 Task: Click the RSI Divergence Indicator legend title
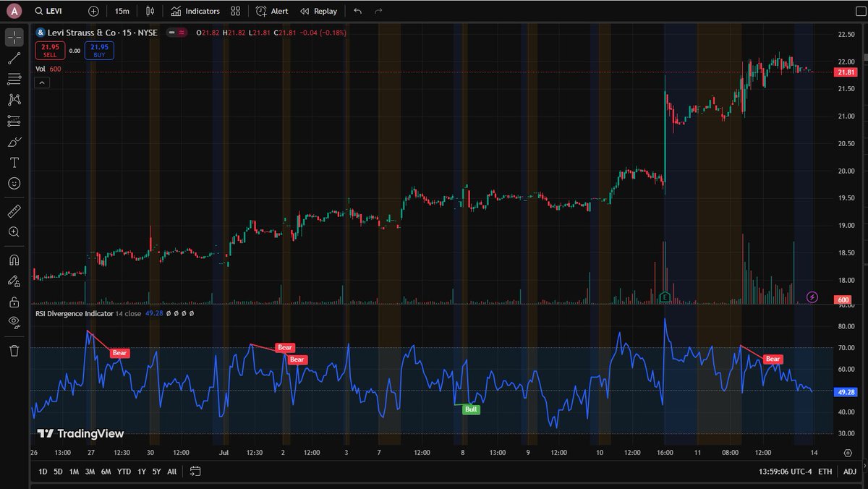(x=75, y=314)
